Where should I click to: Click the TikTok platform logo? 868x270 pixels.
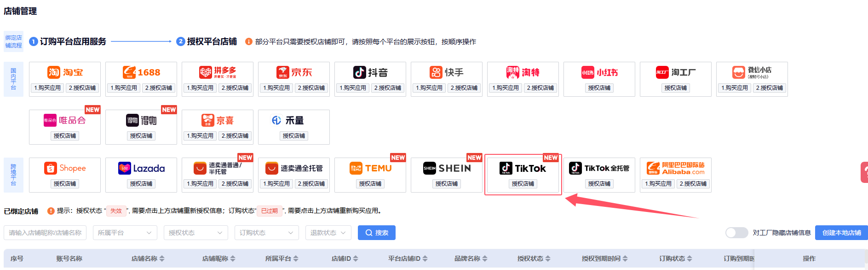[x=523, y=168]
